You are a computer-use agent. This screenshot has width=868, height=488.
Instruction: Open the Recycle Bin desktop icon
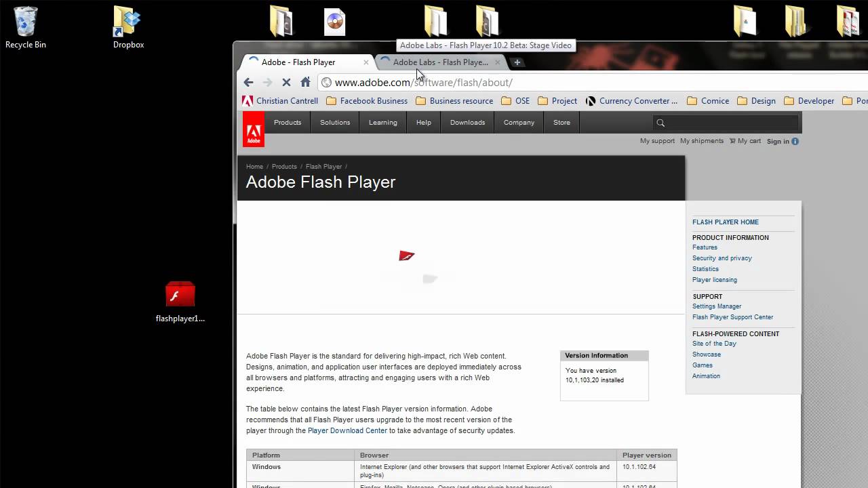[26, 27]
